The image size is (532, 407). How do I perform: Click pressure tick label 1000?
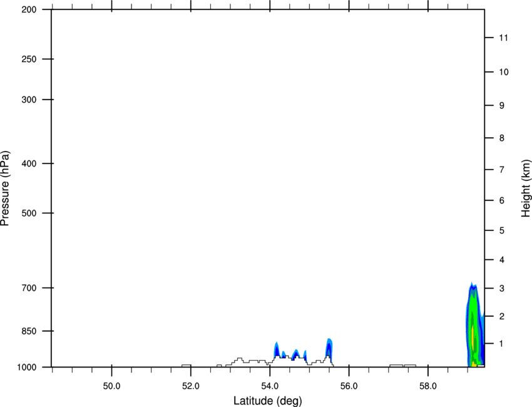coord(27,368)
